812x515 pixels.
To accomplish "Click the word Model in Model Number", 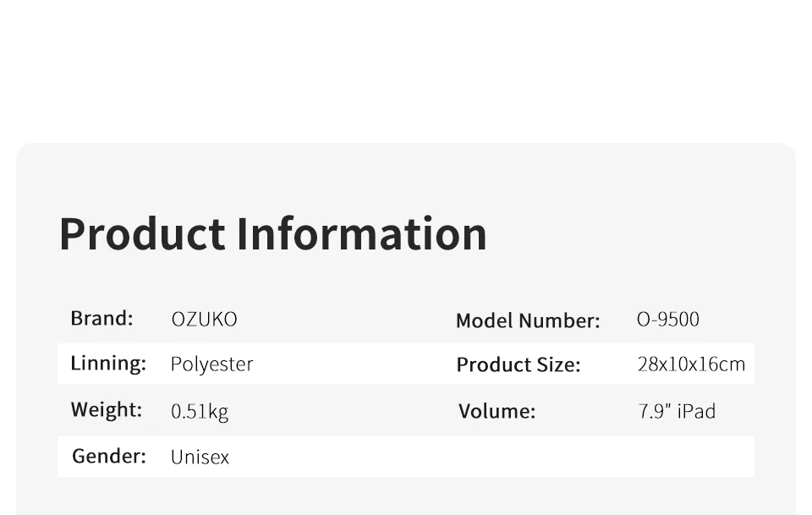I will click(x=486, y=321).
